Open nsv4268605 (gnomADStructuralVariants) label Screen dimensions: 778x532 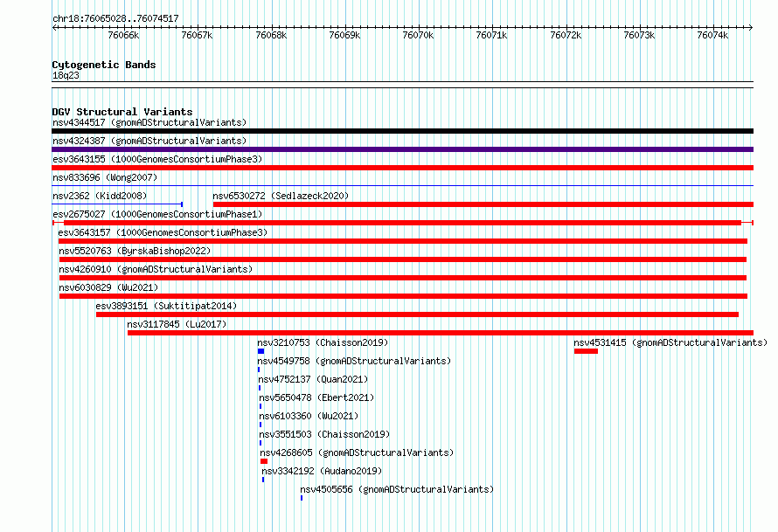click(x=357, y=453)
